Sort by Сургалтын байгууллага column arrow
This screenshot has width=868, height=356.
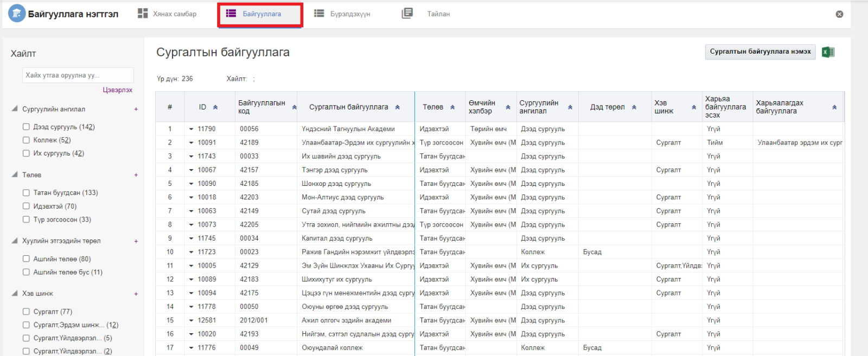tap(398, 107)
